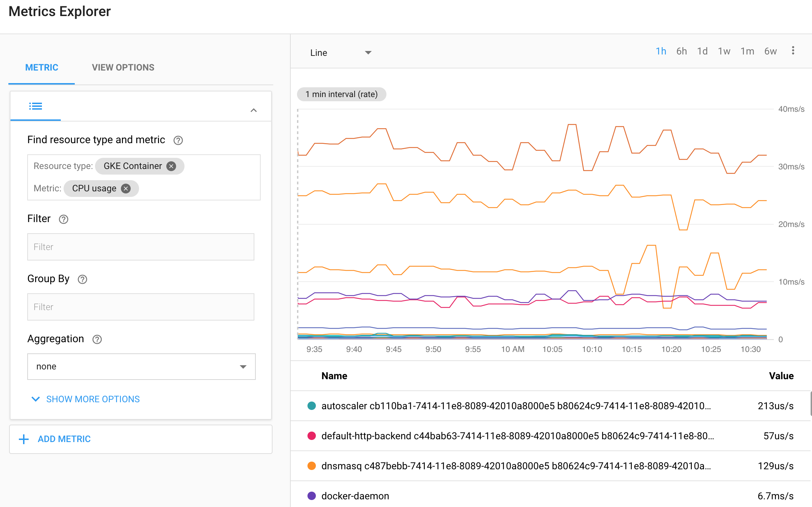Click the Aggregation help icon
Image resolution: width=812 pixels, height=507 pixels.
click(97, 339)
